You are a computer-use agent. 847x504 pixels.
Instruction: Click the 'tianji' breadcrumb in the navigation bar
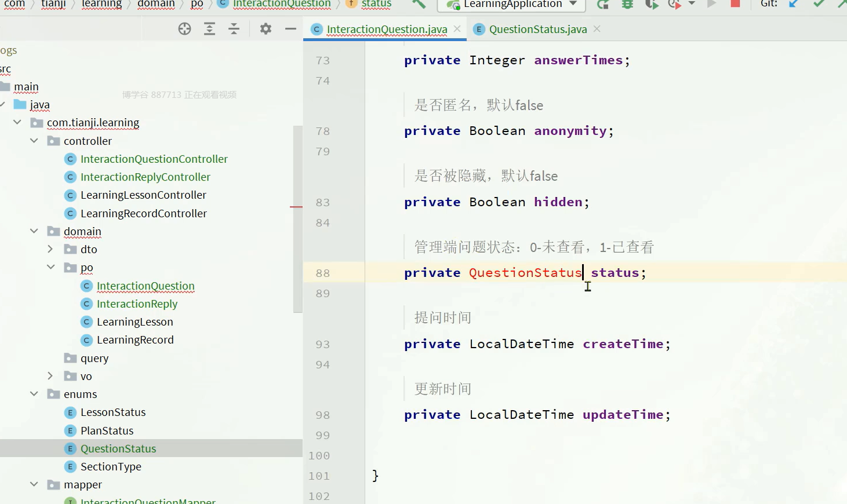tap(53, 4)
